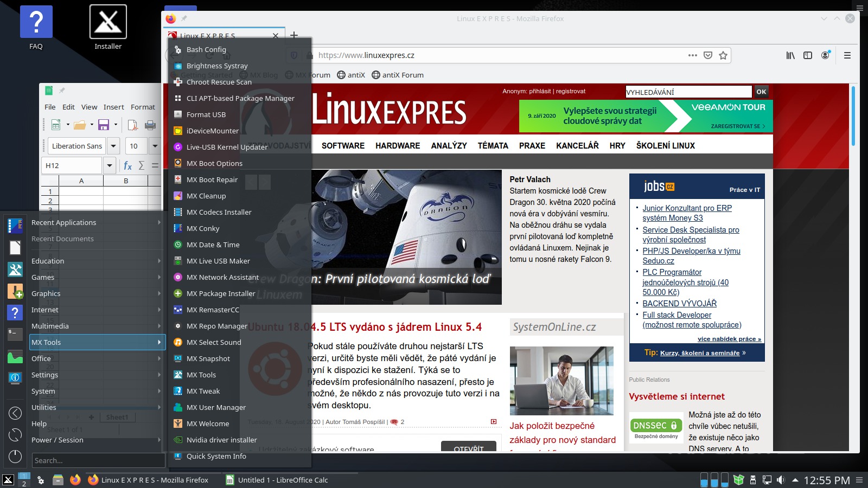The image size is (868, 488).
Task: Follow the BACKEND VÝVOJÁŘ job link
Action: tap(679, 304)
